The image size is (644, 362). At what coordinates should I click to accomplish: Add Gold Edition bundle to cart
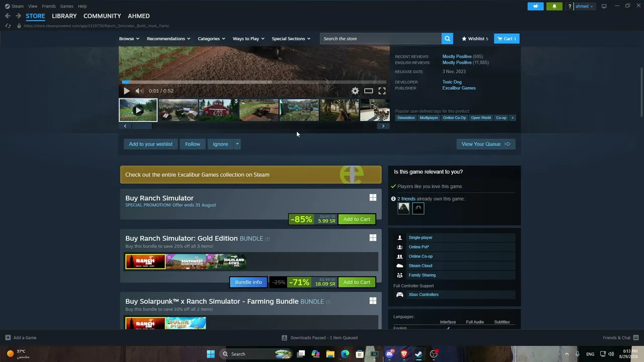(x=357, y=282)
